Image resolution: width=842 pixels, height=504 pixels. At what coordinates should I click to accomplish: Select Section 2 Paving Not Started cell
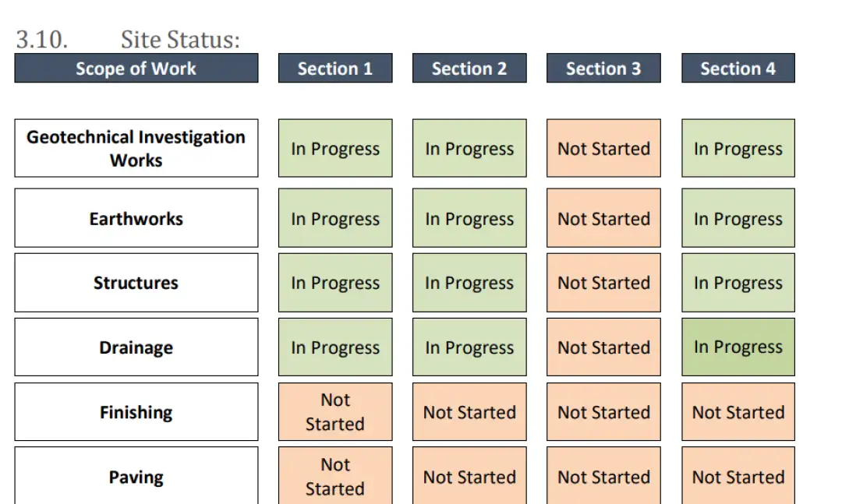click(x=469, y=476)
